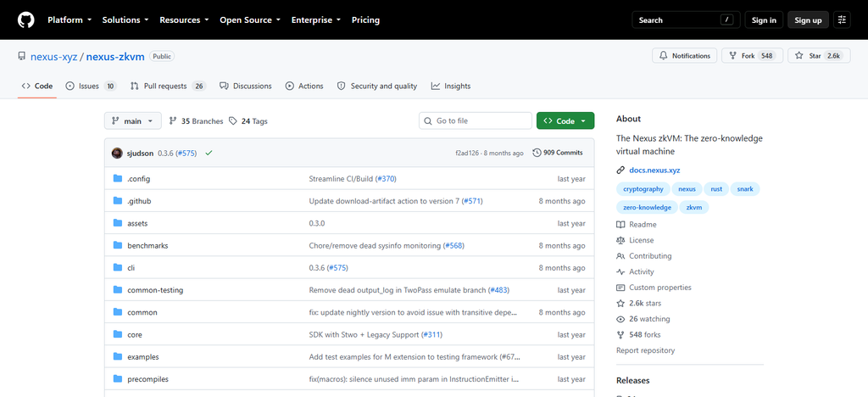Expand the green Code dropdown button
Image resolution: width=868 pixels, height=397 pixels.
click(x=565, y=121)
